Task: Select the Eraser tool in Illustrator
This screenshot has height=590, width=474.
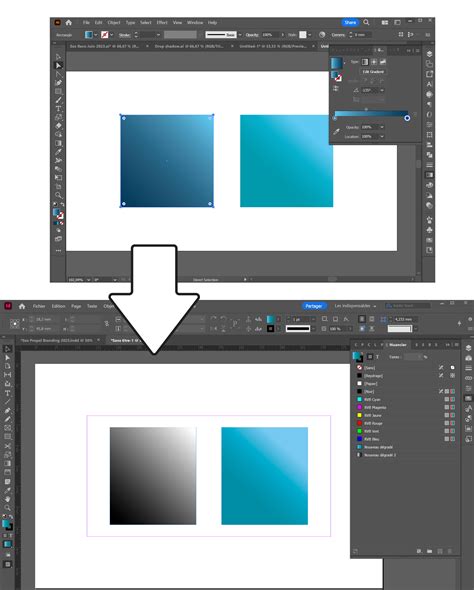Action: pyautogui.click(x=58, y=126)
